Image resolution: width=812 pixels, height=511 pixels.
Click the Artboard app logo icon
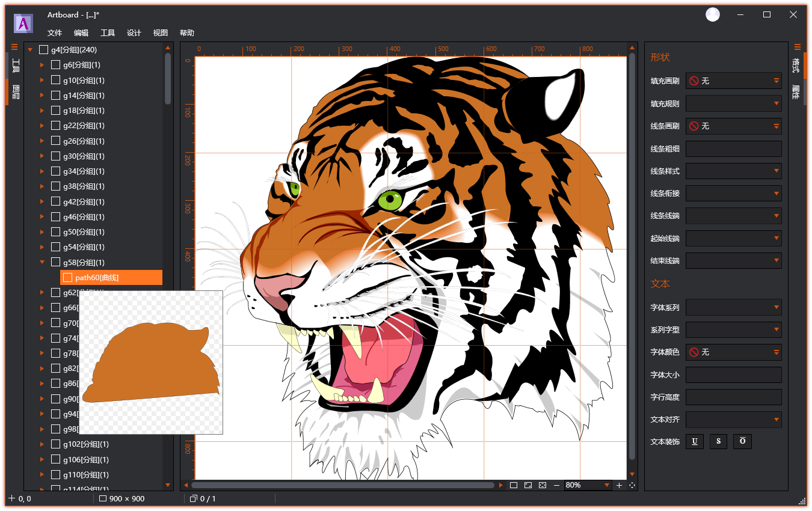[x=23, y=23]
